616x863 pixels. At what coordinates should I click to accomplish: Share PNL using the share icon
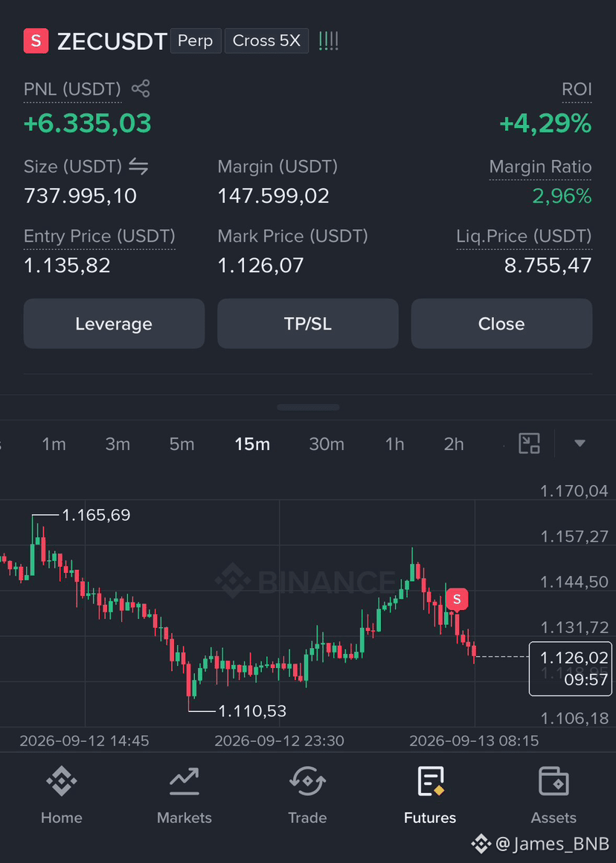pyautogui.click(x=141, y=89)
